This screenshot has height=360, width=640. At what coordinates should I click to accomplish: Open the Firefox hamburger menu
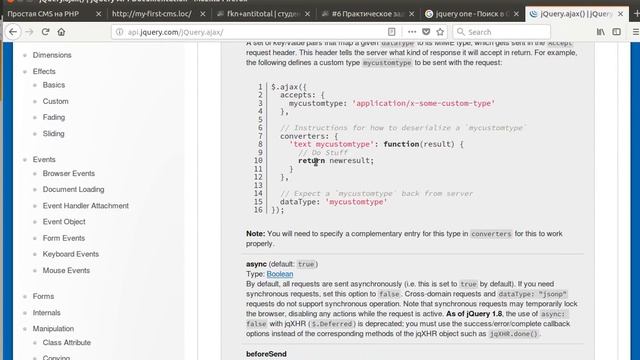coord(636,32)
